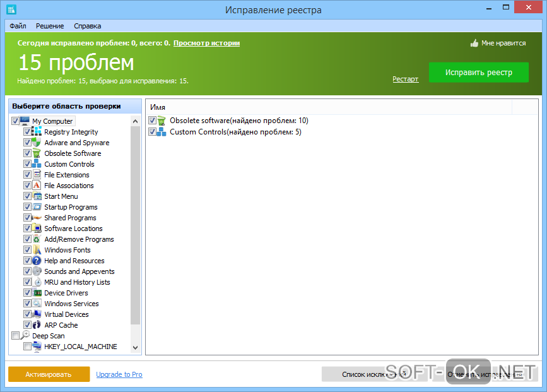The width and height of the screenshot is (547, 392).
Task: Uncheck the Startup Programs checkbox
Action: pos(27,207)
